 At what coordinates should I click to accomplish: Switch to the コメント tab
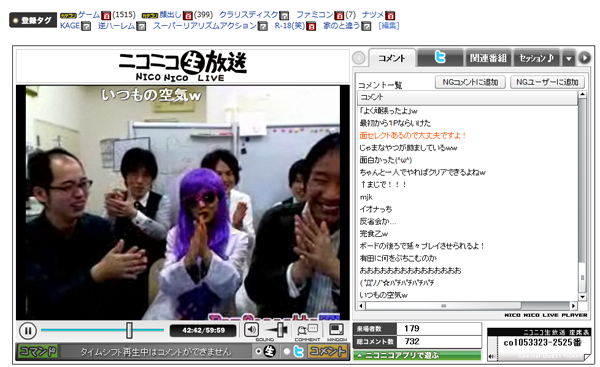(x=391, y=58)
